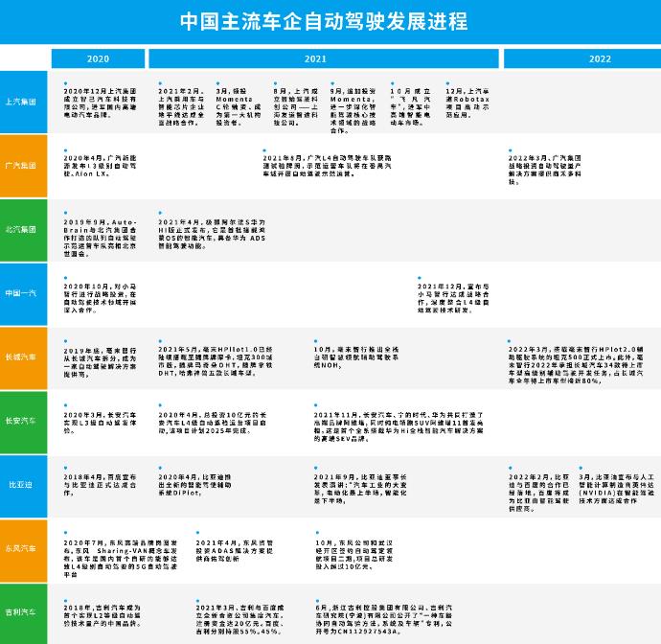Viewport: 661px width, 644px height.
Task: Click 东风 2021年4月 ADAS entry
Action: pyautogui.click(x=235, y=550)
